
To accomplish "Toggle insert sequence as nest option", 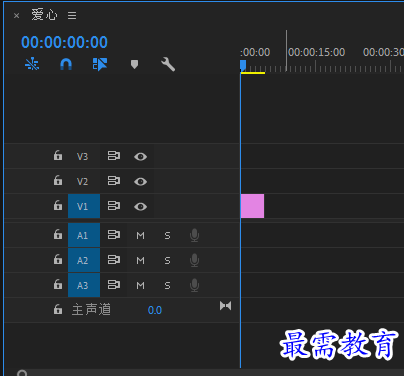I will coord(32,64).
